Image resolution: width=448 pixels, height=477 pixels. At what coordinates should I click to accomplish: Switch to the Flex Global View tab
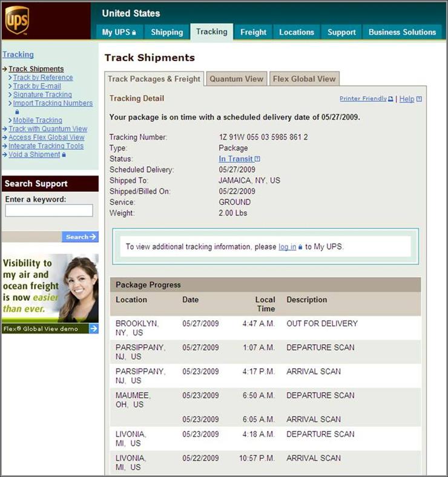click(304, 79)
